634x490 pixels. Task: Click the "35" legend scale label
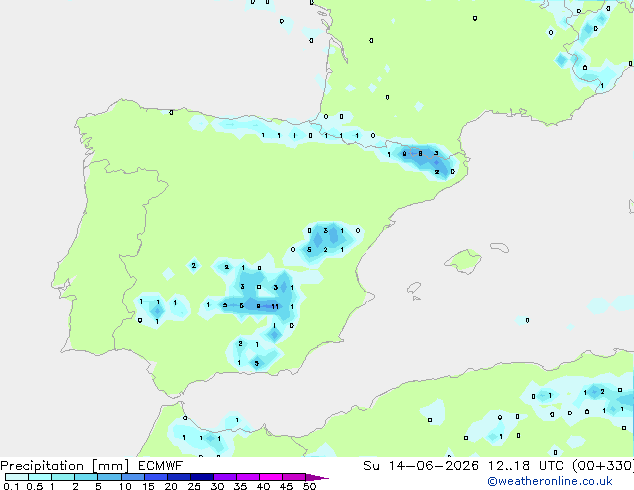(240, 486)
